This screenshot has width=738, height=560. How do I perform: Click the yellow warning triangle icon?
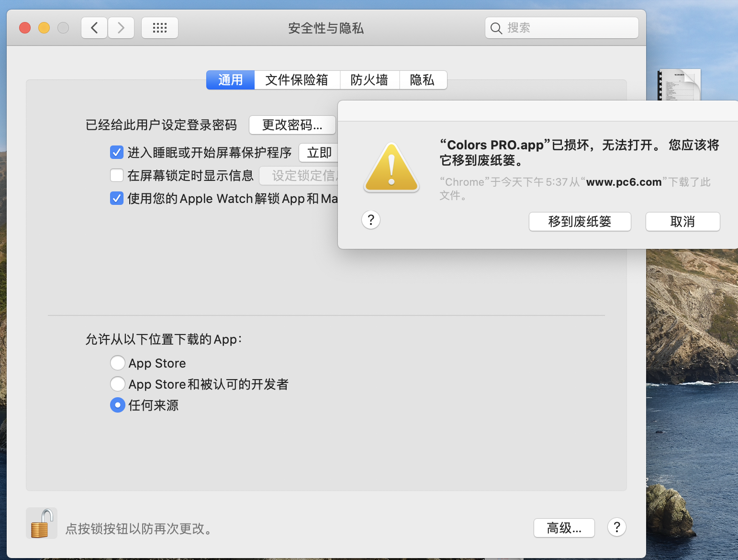coord(391,167)
